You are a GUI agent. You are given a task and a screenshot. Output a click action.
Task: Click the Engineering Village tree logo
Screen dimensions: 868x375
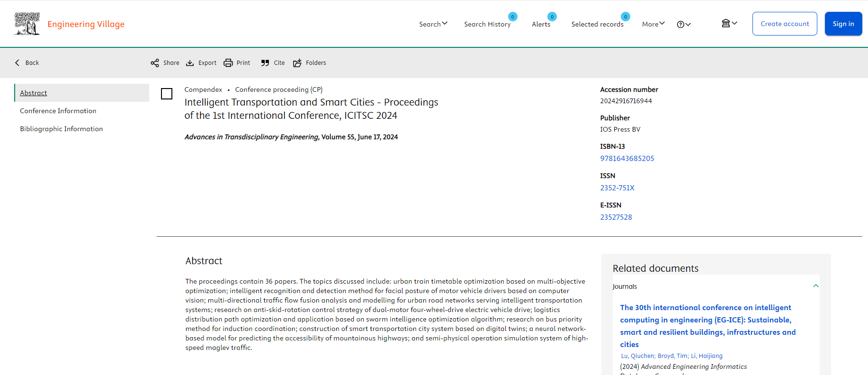point(27,24)
